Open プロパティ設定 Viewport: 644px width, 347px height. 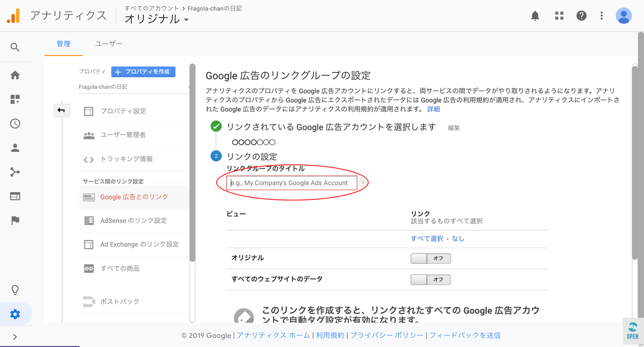pyautogui.click(x=123, y=111)
